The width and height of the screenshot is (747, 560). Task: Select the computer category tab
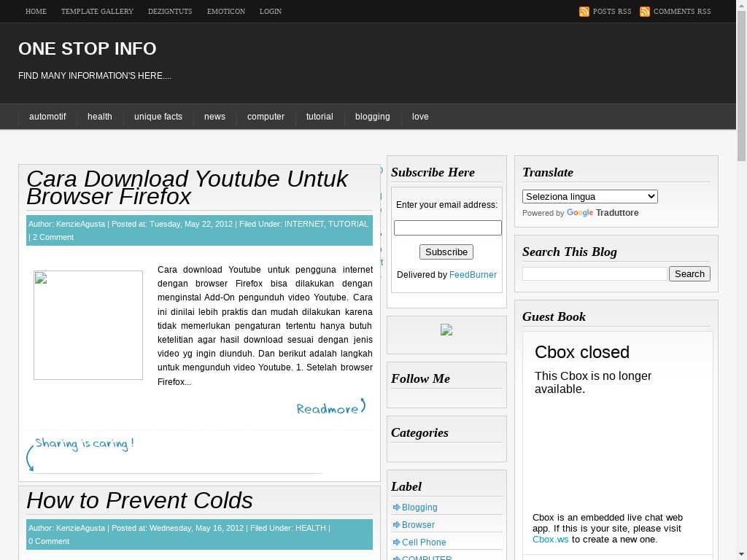pyautogui.click(x=266, y=117)
